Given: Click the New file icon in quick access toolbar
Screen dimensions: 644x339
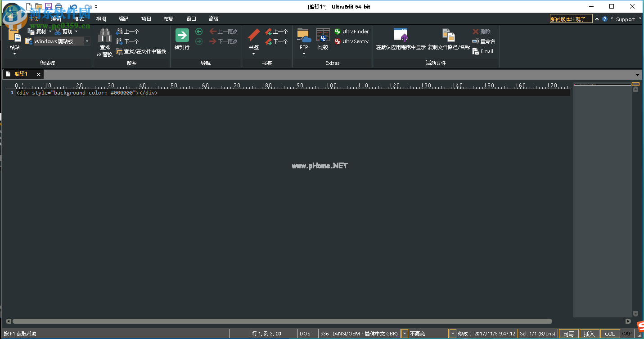Looking at the screenshot, I should tap(29, 6).
